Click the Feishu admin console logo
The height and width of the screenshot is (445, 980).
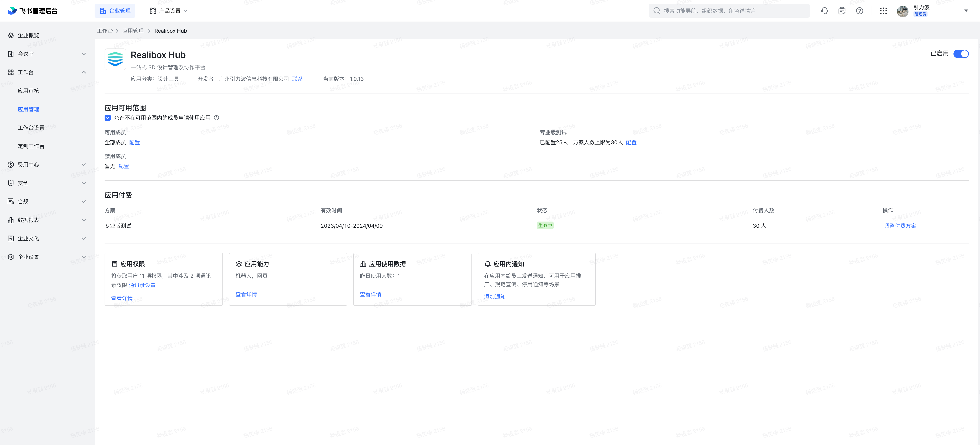click(33, 11)
